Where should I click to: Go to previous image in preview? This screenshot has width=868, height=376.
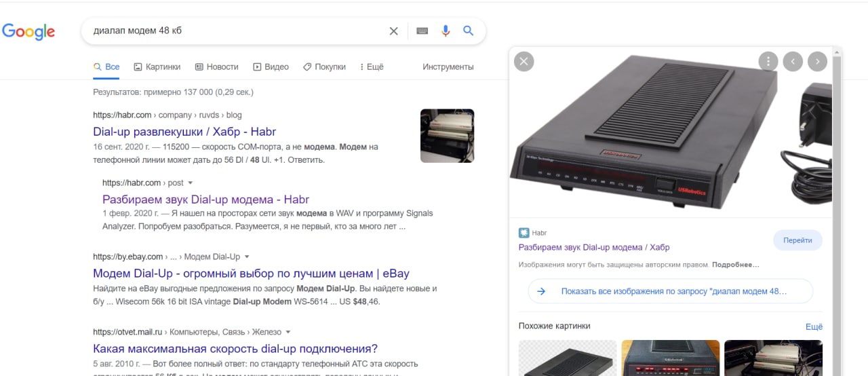tap(793, 61)
